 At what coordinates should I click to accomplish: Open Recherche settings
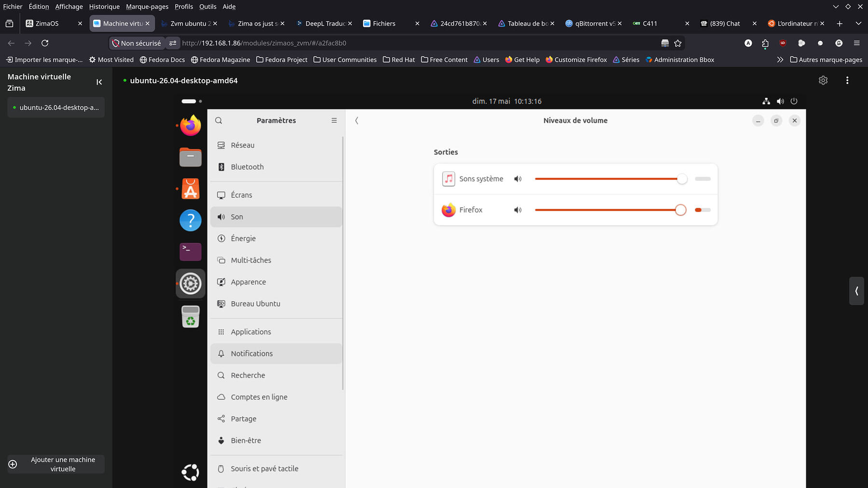(276, 375)
